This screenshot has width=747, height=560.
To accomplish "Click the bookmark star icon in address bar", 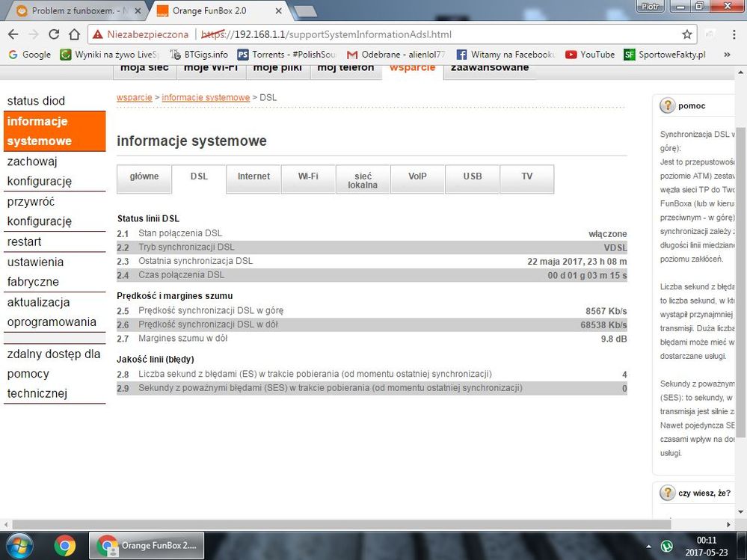I will click(x=686, y=34).
